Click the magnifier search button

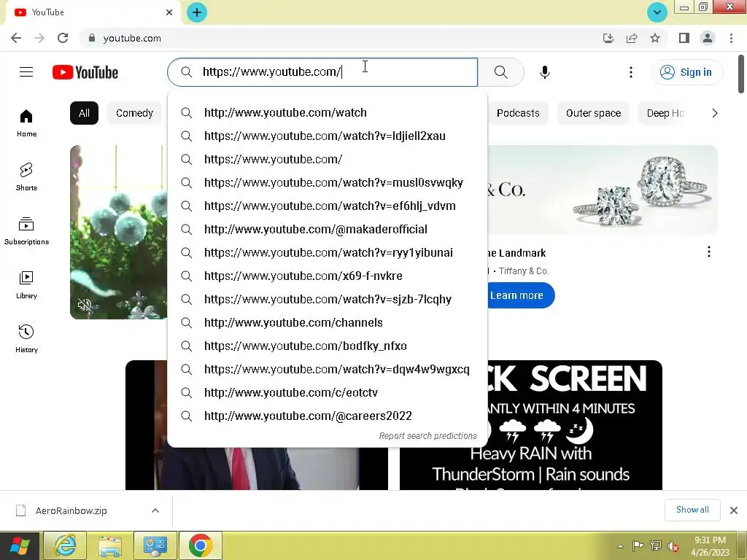tap(500, 72)
